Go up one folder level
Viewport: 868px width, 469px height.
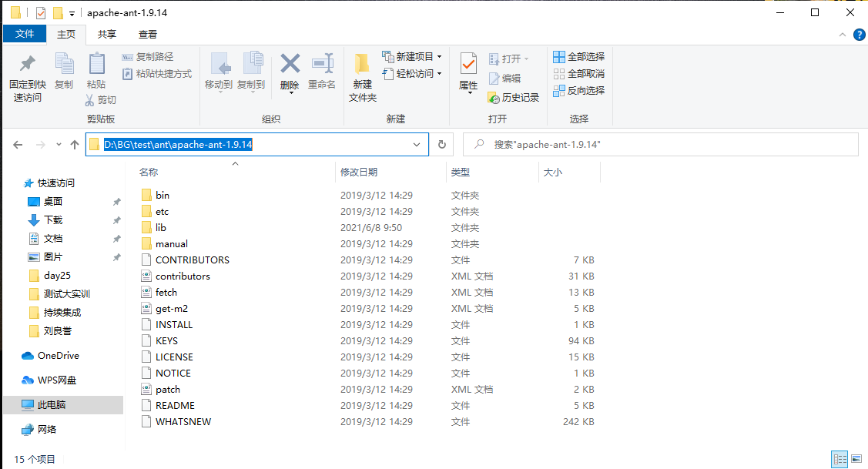(x=75, y=145)
